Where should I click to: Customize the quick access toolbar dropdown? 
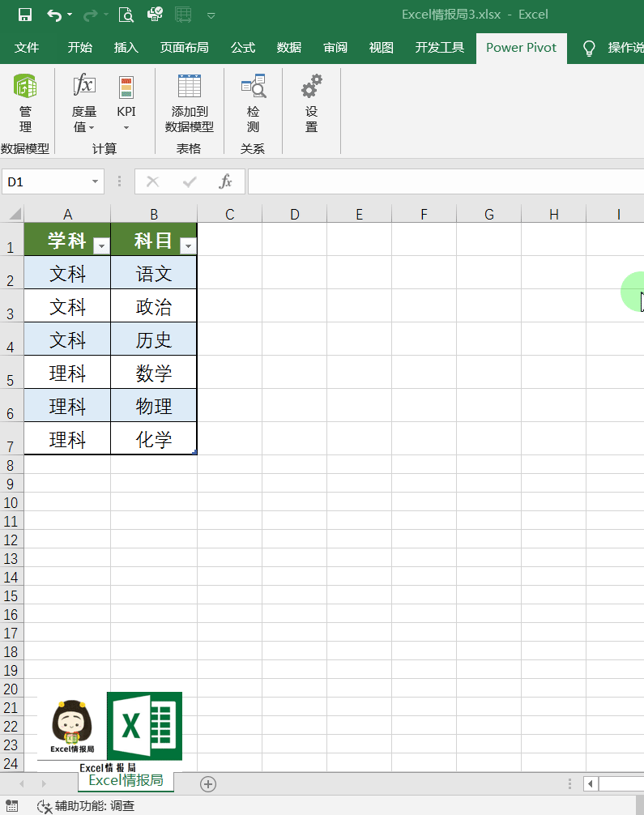(x=211, y=15)
